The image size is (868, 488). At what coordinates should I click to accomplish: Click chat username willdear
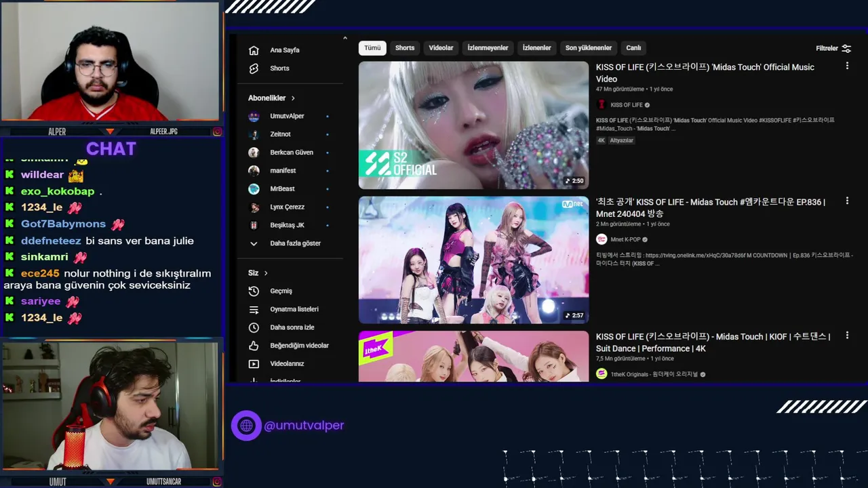(42, 175)
